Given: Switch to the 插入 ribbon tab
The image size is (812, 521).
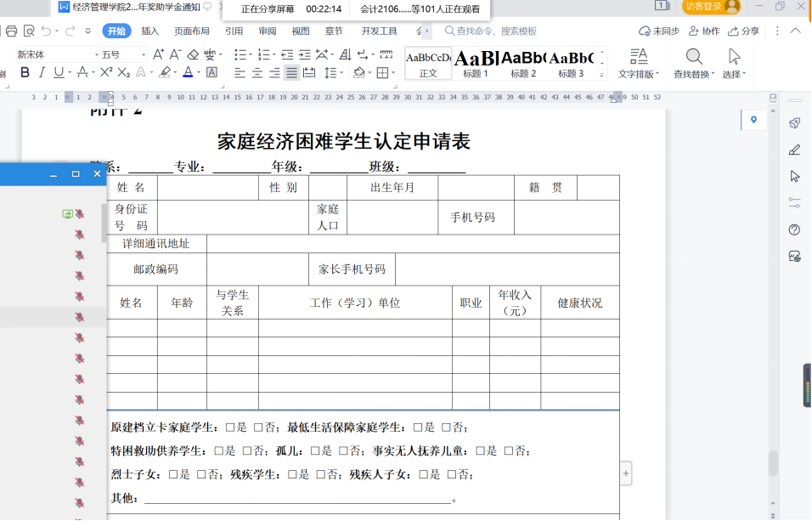Looking at the screenshot, I should coord(150,31).
